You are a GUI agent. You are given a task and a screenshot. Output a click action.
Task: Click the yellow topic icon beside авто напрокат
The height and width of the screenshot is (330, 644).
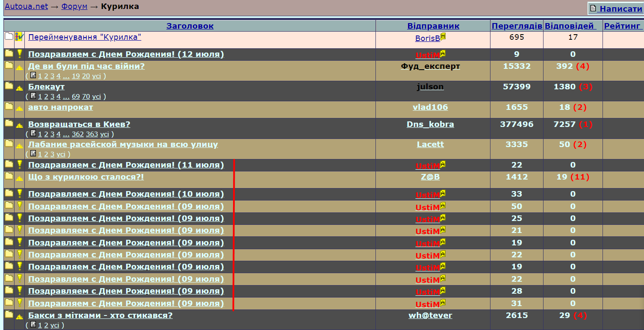(x=19, y=108)
